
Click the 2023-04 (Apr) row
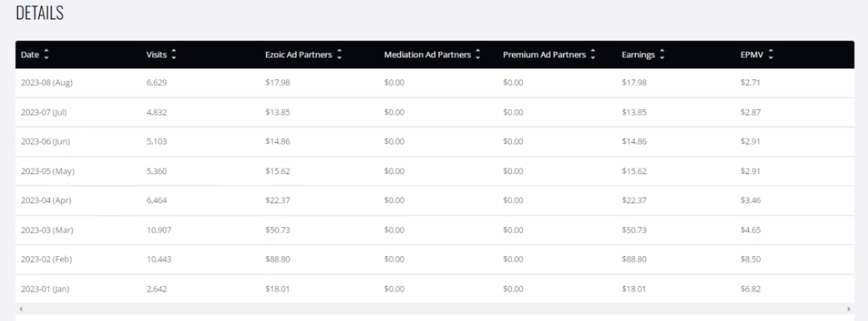(435, 201)
